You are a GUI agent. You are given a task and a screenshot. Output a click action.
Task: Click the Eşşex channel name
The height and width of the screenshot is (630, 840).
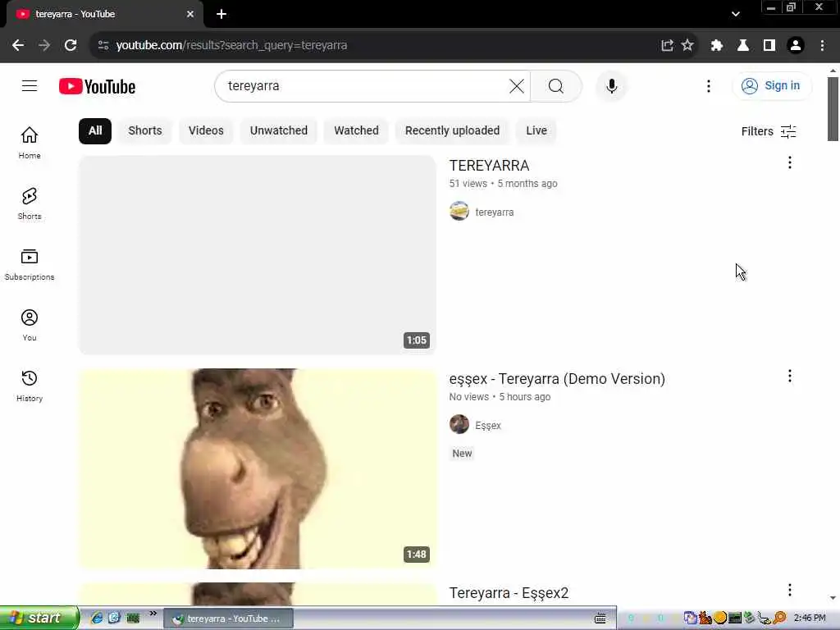487,426
